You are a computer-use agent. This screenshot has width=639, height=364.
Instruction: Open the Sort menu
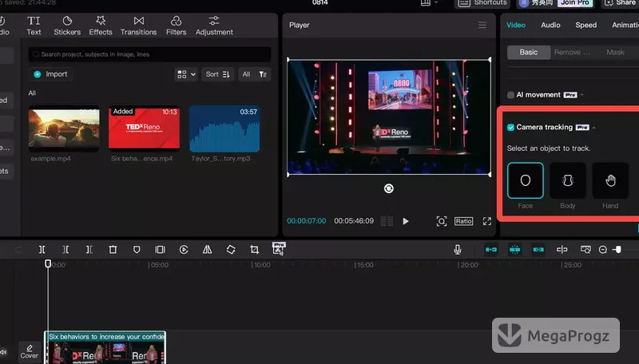217,74
